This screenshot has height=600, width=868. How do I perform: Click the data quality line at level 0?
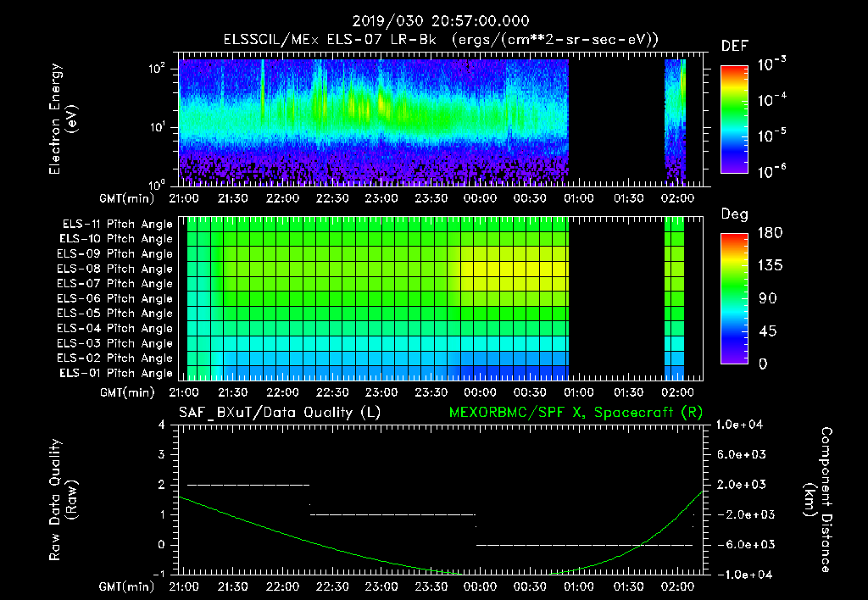pyautogui.click(x=585, y=545)
